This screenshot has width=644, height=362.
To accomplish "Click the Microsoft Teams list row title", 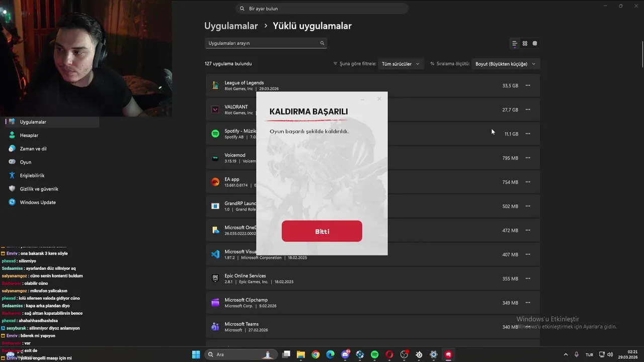I will (242, 324).
